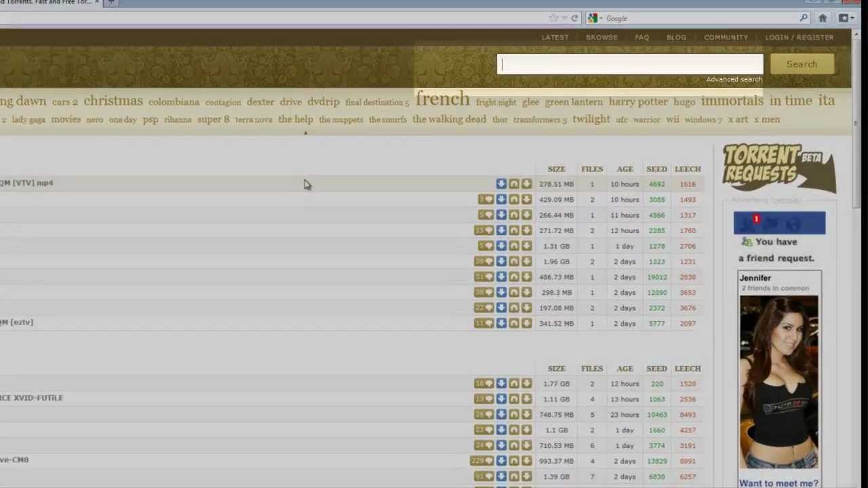Click direct download arrow in 1.31 GB row
This screenshot has height=488, width=868.
pos(501,246)
